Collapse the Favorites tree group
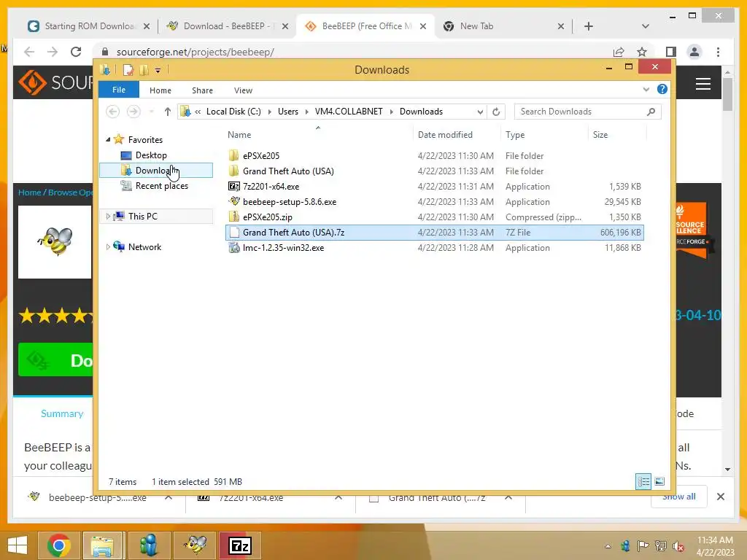The height and width of the screenshot is (560, 747). (x=108, y=139)
